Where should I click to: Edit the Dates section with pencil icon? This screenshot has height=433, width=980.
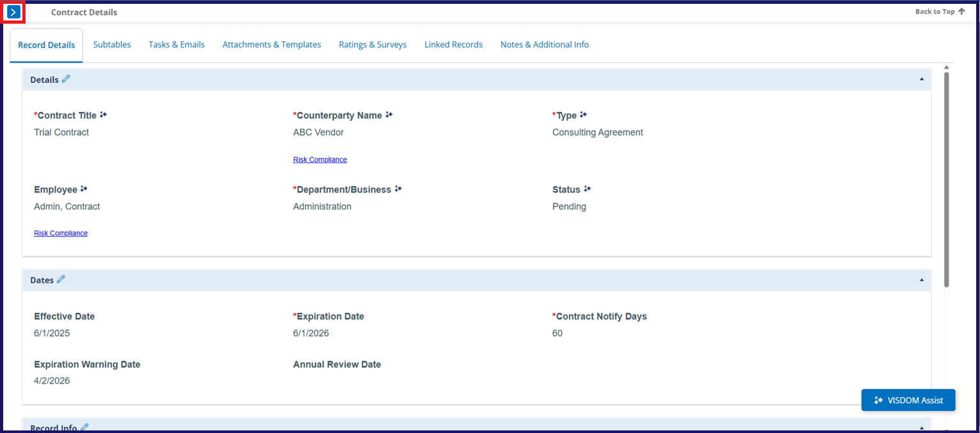click(61, 279)
